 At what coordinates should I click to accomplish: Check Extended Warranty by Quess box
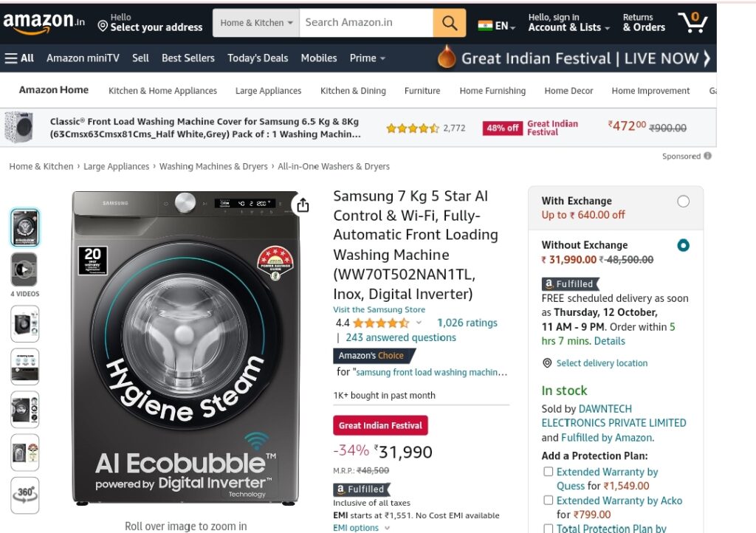(549, 471)
